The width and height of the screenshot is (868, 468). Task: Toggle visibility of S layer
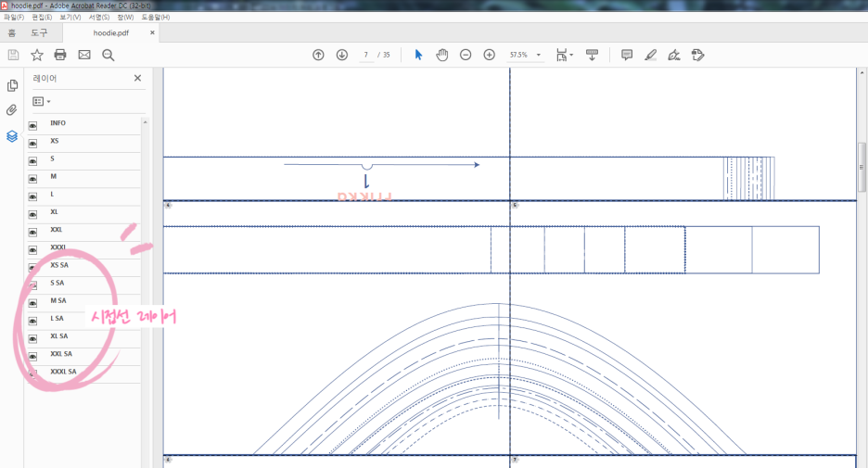[x=32, y=161]
